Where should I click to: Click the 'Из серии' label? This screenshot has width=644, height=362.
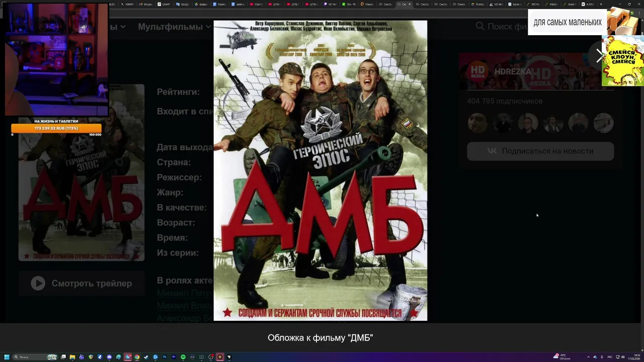tap(178, 253)
